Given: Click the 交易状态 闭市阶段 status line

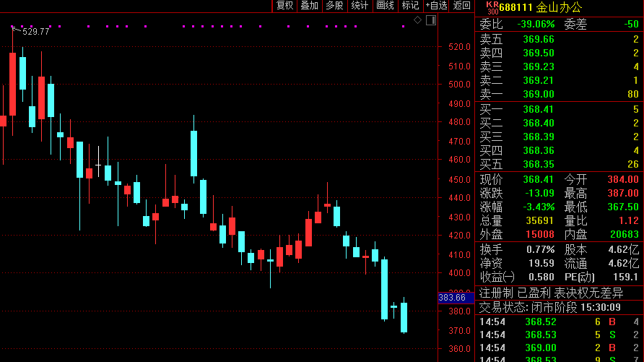Looking at the screenshot, I should (549, 307).
